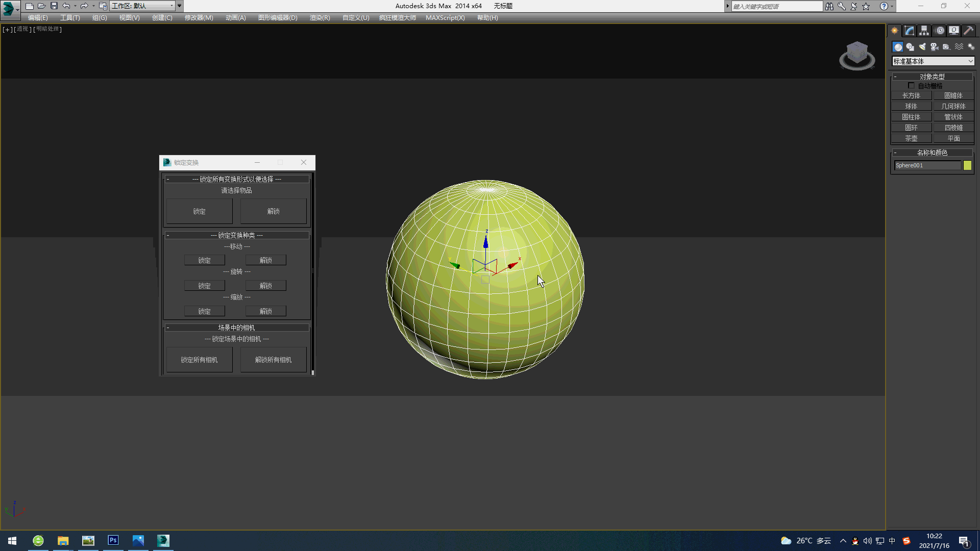The width and height of the screenshot is (980, 551).
Task: Open the Modify panel tab
Action: (x=909, y=31)
